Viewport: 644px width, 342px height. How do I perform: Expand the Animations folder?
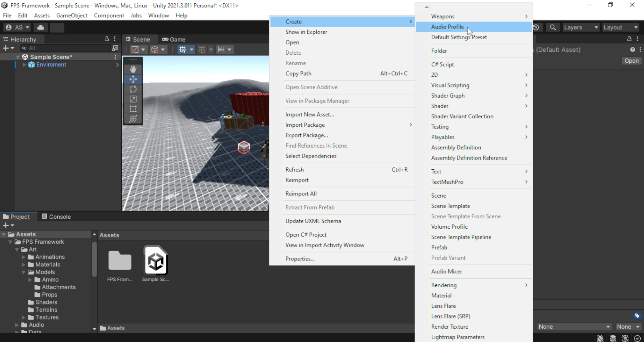coord(23,257)
